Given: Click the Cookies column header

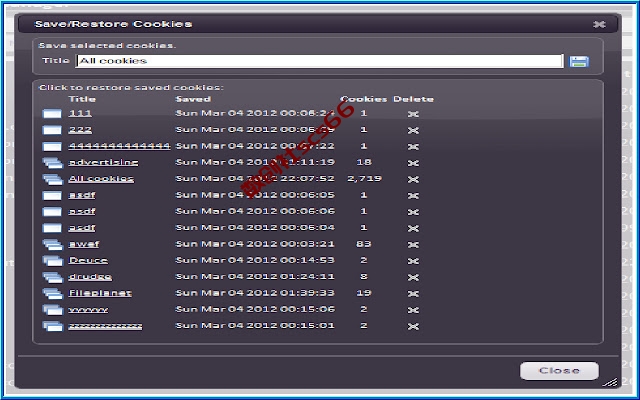Looking at the screenshot, I should [364, 99].
